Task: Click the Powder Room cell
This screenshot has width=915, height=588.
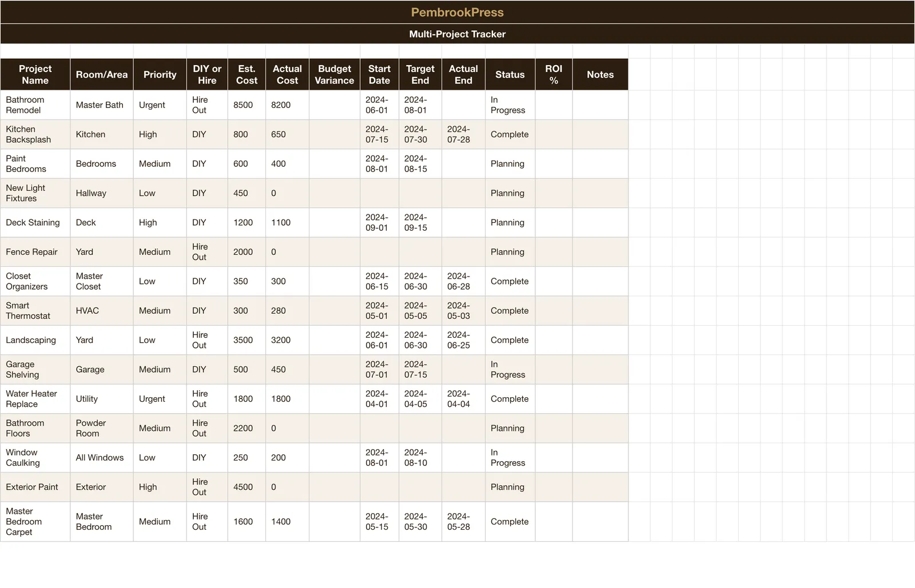Action: tap(102, 429)
